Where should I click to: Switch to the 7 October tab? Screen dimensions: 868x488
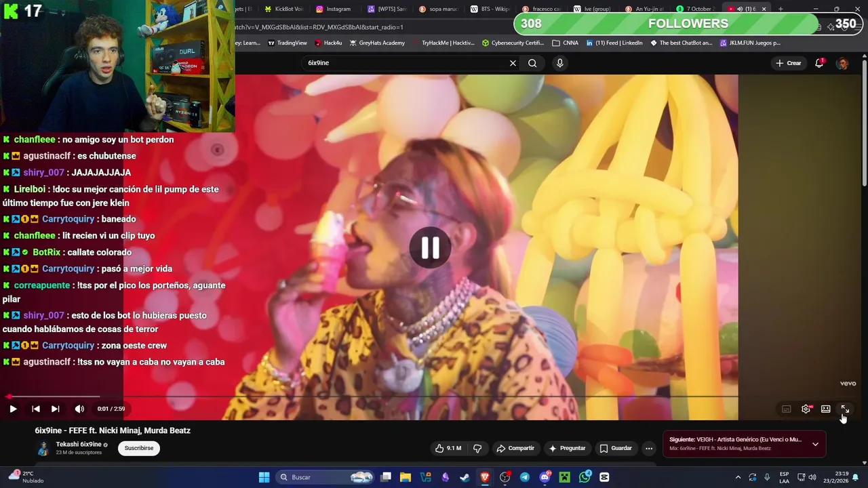tap(696, 9)
